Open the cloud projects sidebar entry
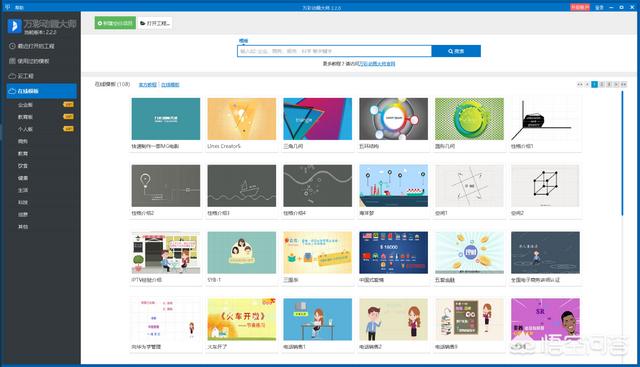 pos(22,76)
